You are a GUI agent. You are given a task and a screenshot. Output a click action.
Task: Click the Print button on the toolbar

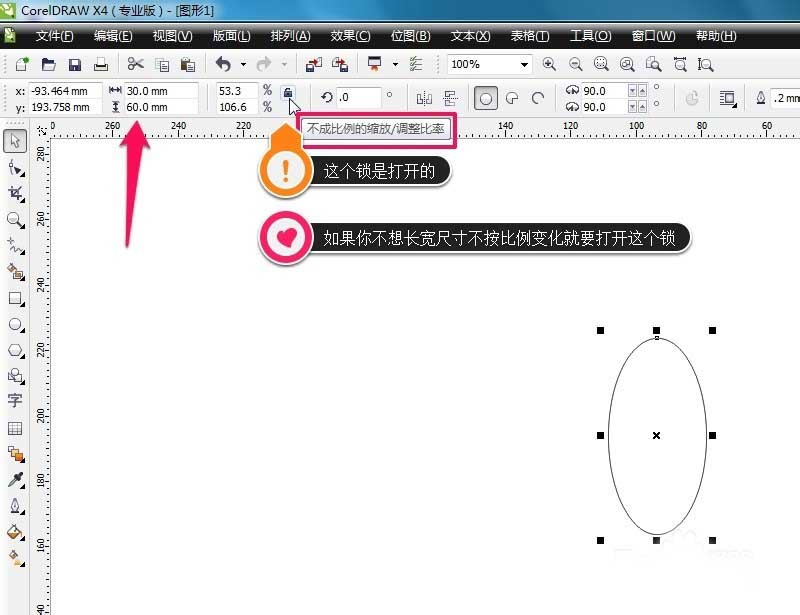point(100,63)
